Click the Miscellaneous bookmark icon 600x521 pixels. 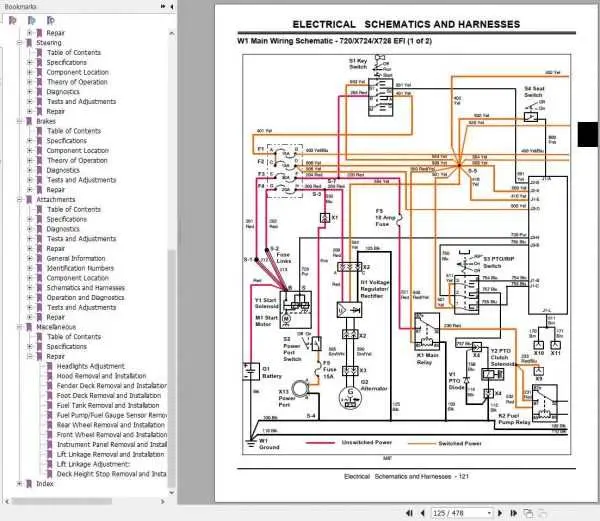29,327
